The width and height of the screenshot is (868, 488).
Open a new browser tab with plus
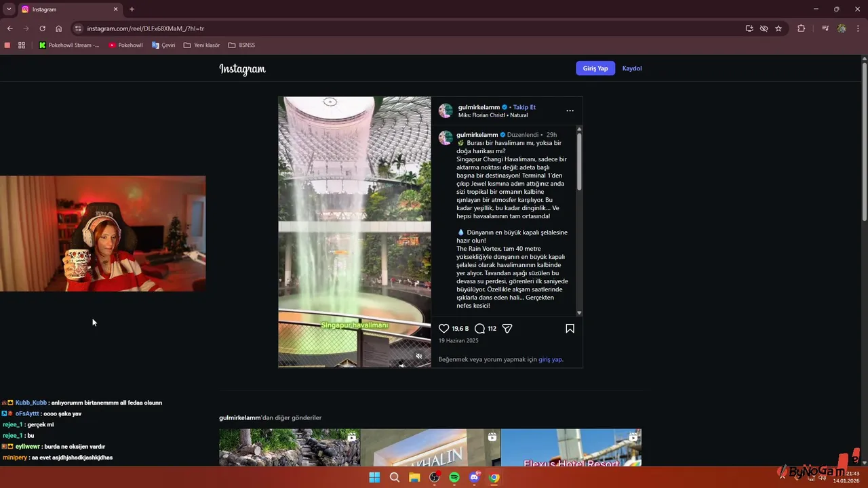132,9
